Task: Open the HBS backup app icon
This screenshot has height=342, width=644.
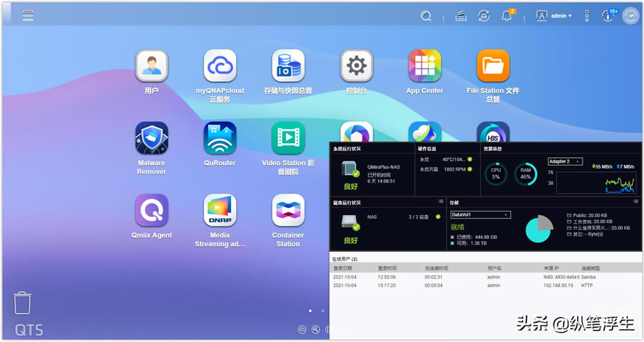Action: point(493,132)
